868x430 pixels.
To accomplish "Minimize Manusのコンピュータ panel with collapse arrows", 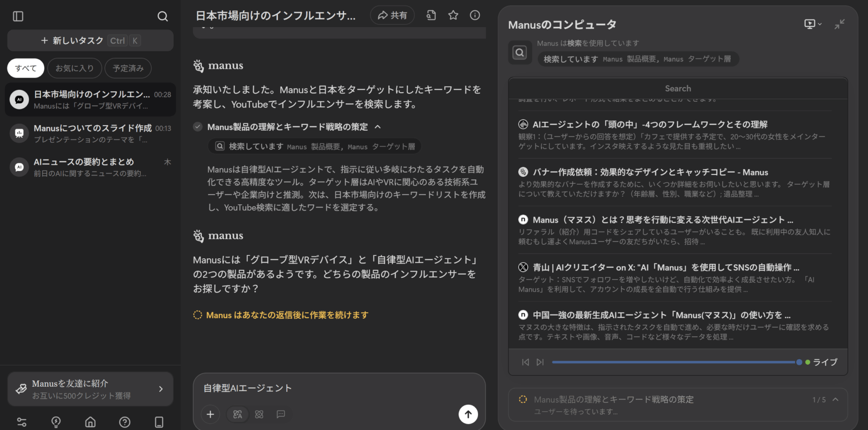I will click(840, 24).
